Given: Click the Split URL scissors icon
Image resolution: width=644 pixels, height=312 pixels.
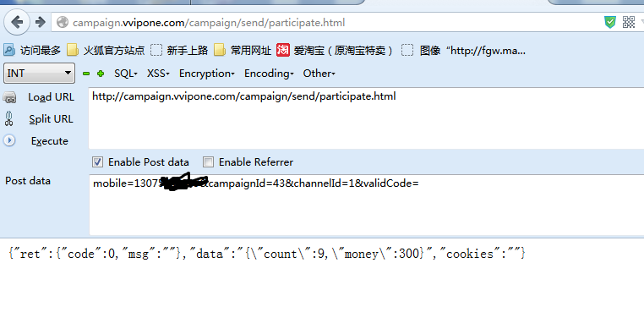Looking at the screenshot, I should tap(9, 119).
